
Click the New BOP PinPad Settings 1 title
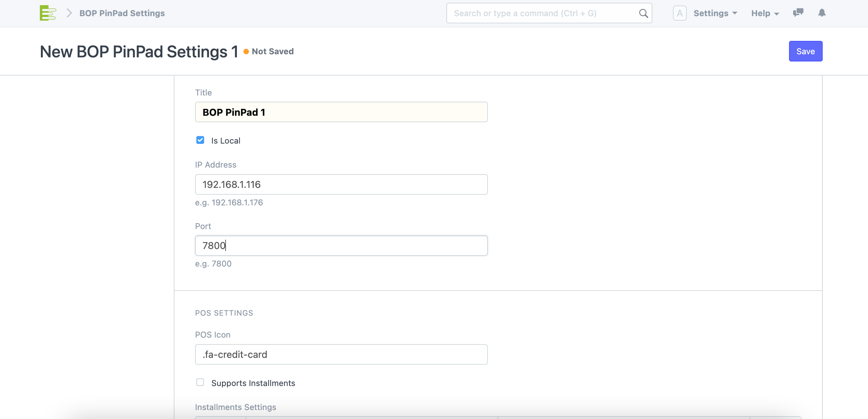(139, 52)
